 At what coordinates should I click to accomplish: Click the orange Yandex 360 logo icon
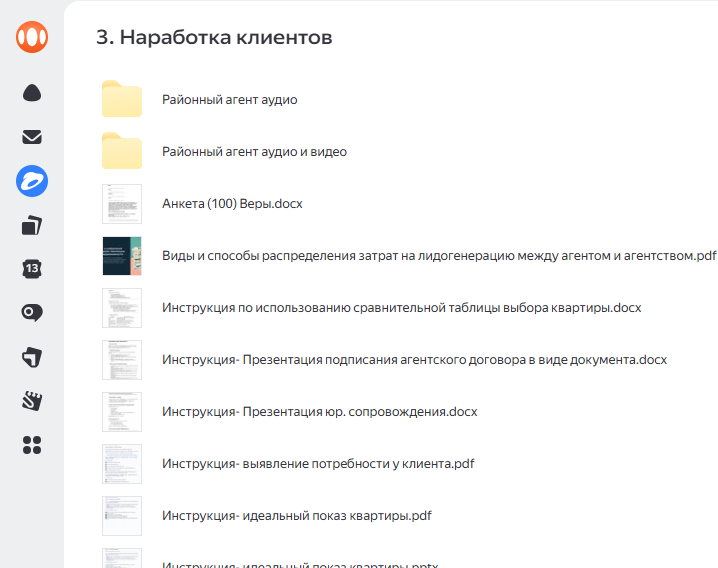tap(32, 37)
